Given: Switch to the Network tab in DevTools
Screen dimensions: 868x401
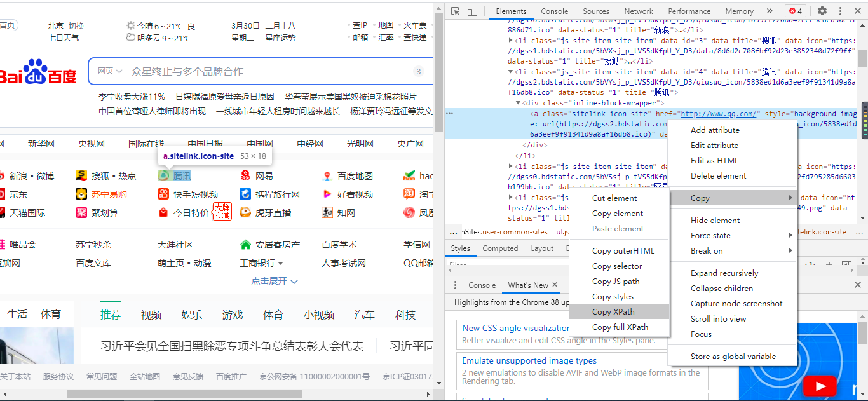Looking at the screenshot, I should 638,11.
